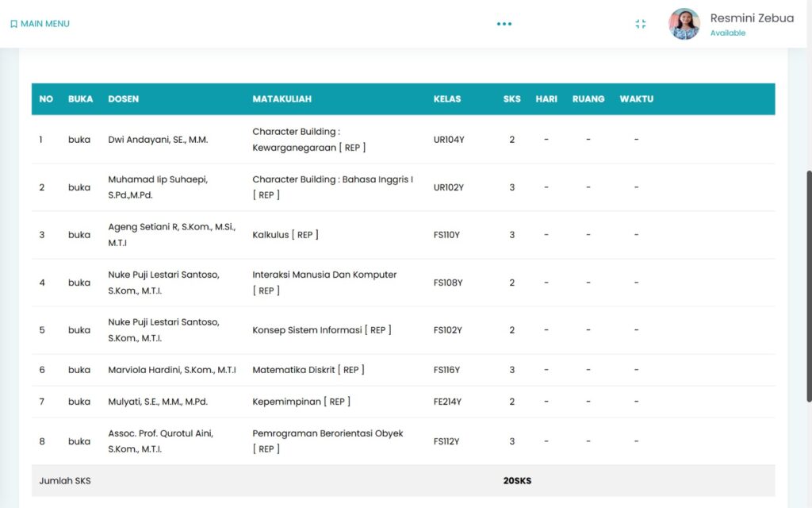Screen dimensions: 812x508
Task: Click course Kepemimpinan [ REP ]
Action: point(301,402)
